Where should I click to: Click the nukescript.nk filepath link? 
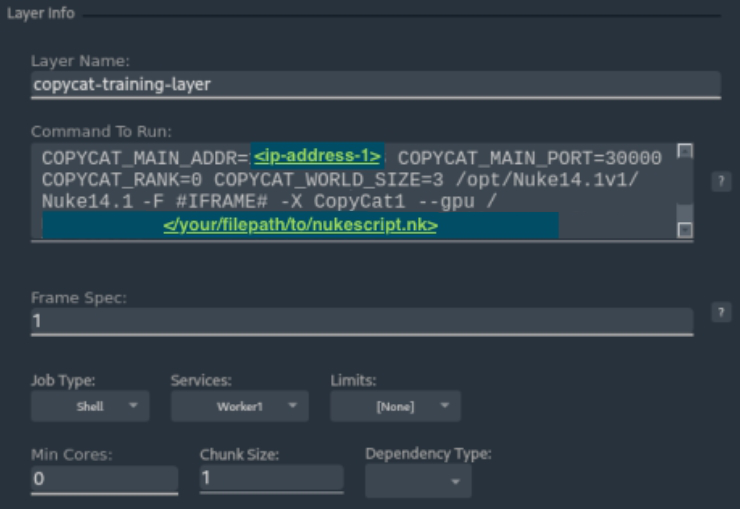coord(300,226)
